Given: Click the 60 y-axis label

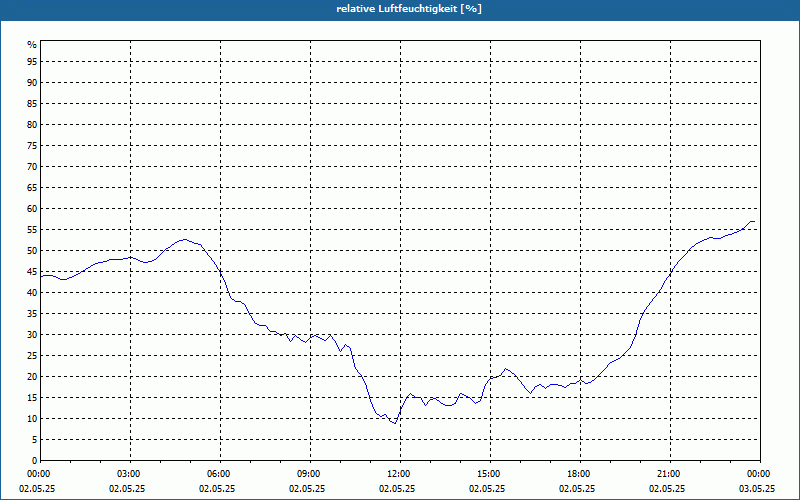Looking at the screenshot, I should [32, 208].
